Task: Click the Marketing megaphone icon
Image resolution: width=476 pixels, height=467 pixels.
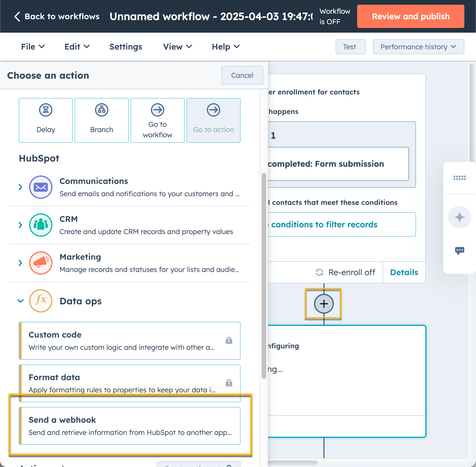Action: (x=41, y=263)
